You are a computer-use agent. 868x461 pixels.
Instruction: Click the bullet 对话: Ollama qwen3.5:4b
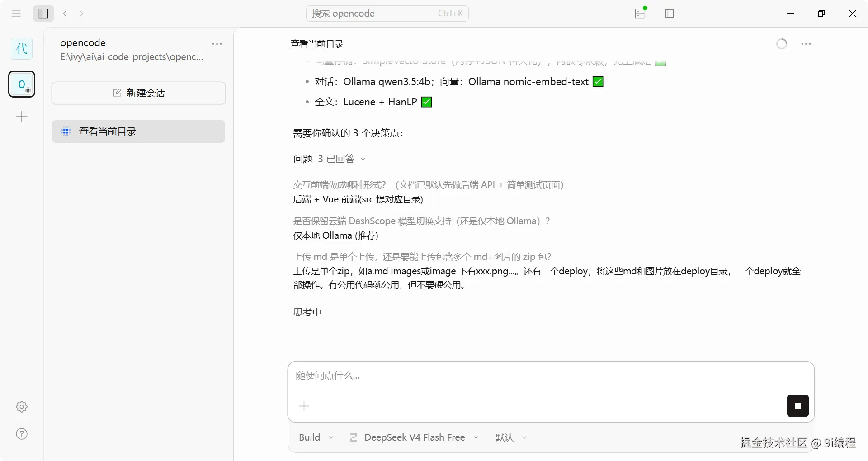pos(459,82)
